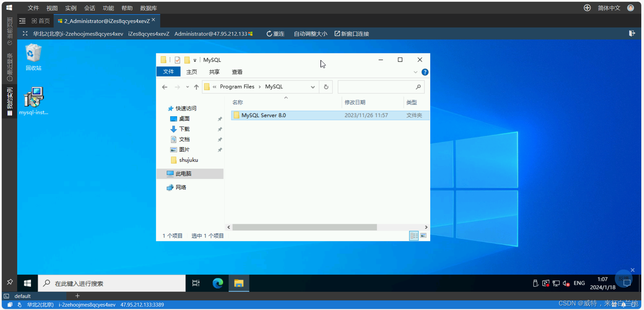Select the default terminal tab
Screen dimensions: 644x310
22,296
